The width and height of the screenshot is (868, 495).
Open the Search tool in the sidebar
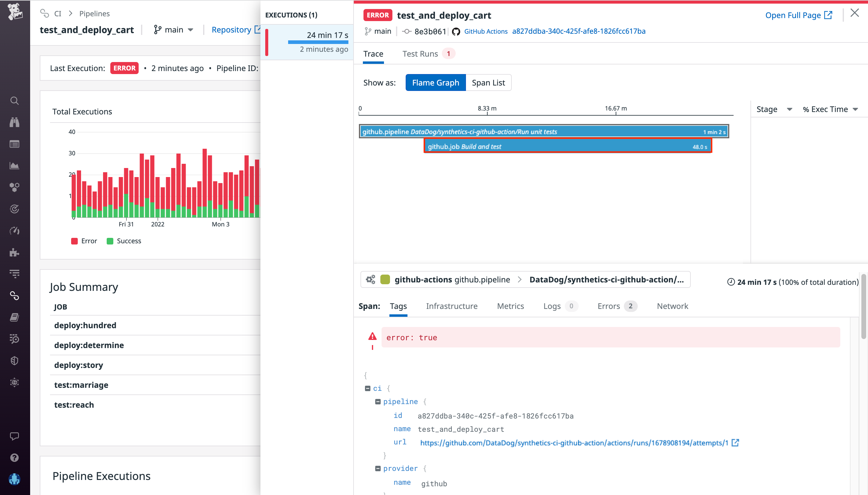click(14, 100)
